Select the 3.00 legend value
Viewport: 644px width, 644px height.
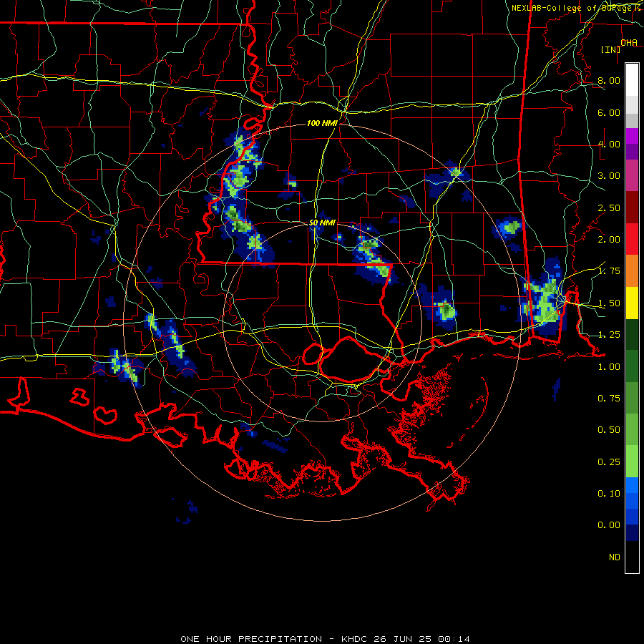pyautogui.click(x=609, y=176)
